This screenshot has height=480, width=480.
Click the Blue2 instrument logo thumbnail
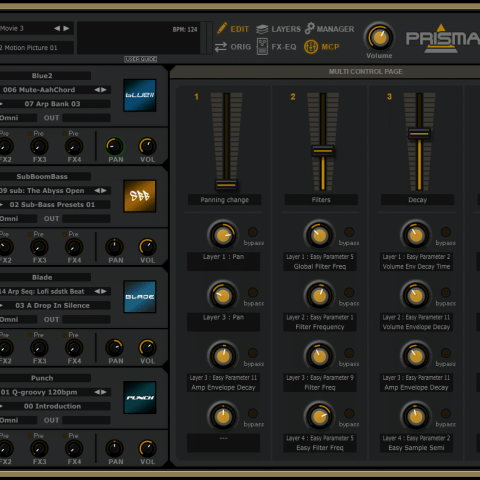pos(140,95)
